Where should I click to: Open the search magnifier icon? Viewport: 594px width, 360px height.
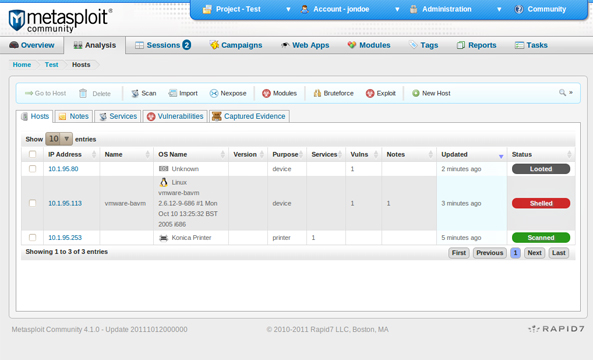563,92
